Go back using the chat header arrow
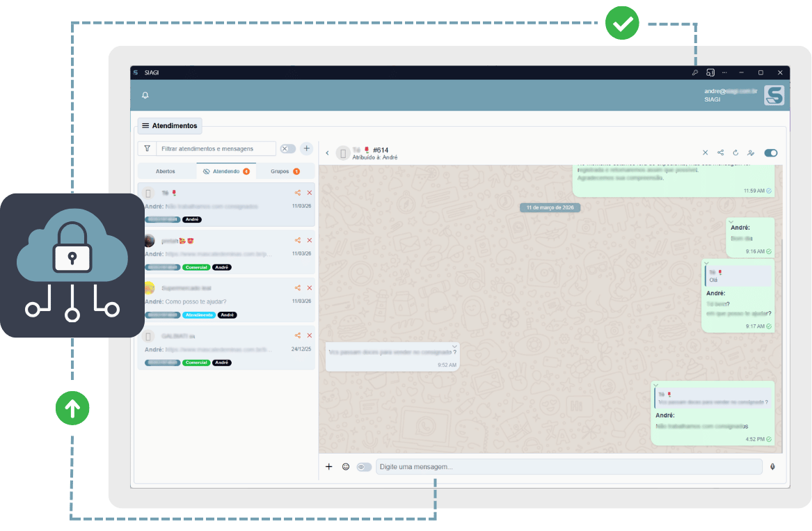 tap(328, 153)
